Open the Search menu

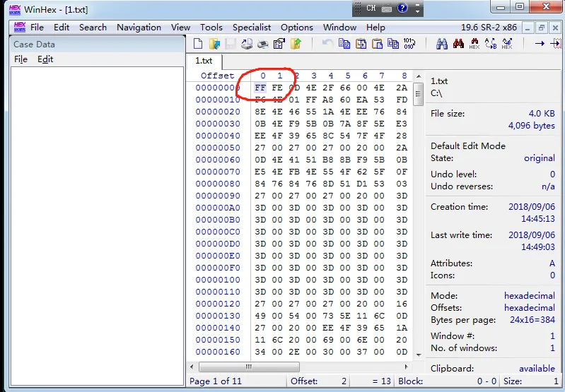93,28
